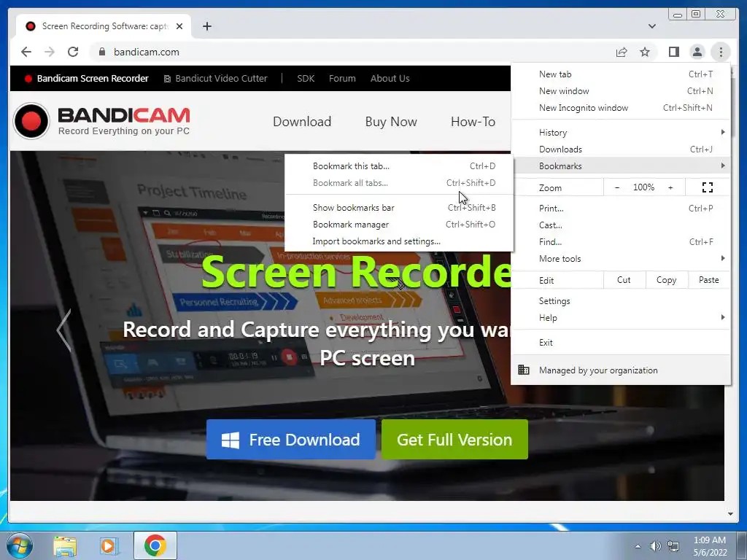747x560 pixels.
Task: Select New tab in the Chrome menu
Action: 620,74
